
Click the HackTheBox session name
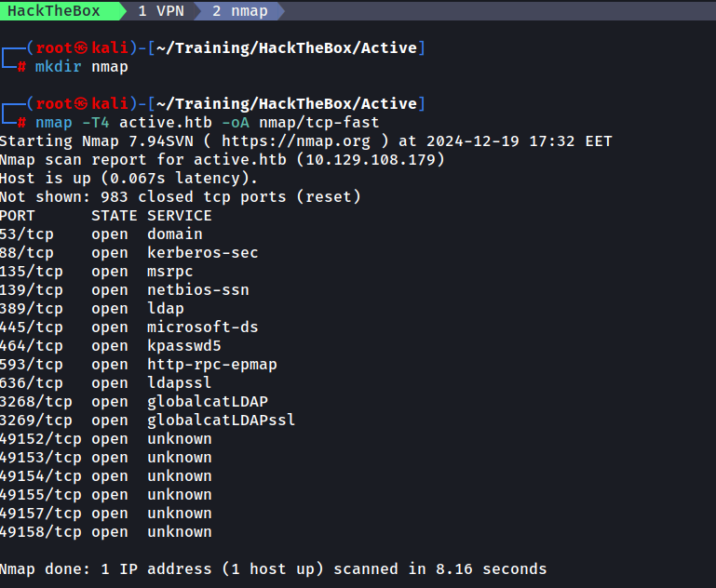54,11
